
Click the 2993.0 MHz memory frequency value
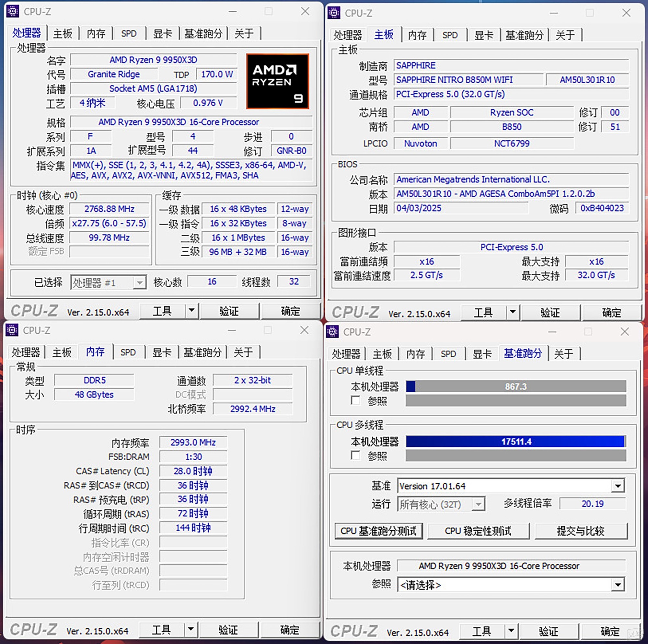193,443
